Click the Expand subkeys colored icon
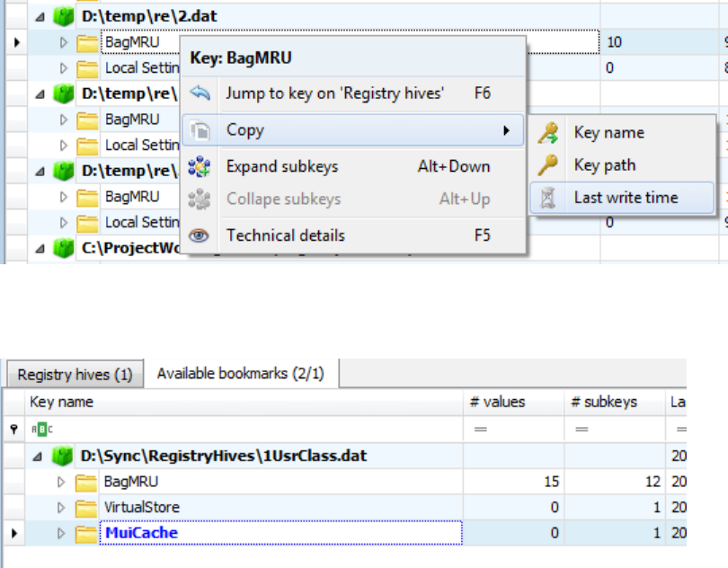This screenshot has height=568, width=728. click(x=200, y=167)
